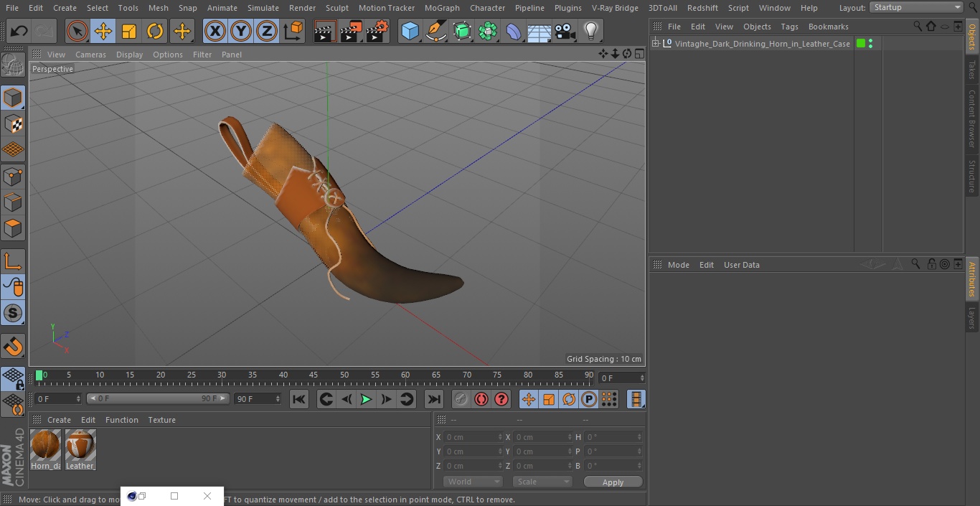
Task: Open the viewport Cameras menu
Action: click(90, 55)
